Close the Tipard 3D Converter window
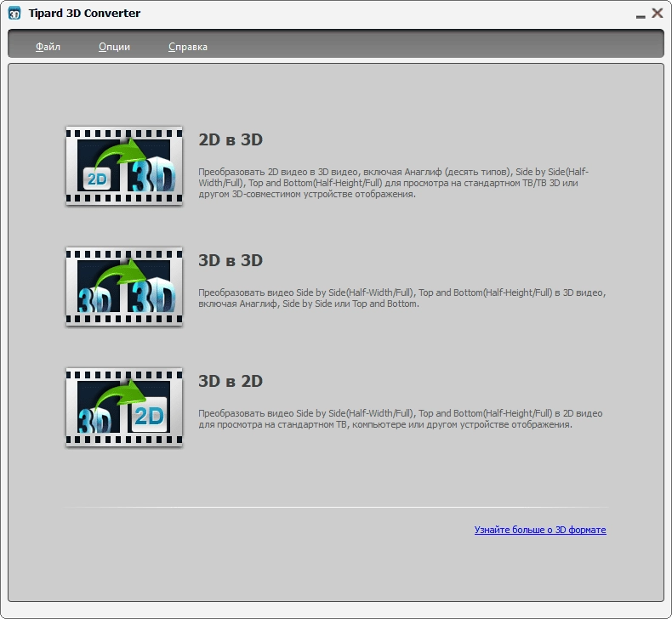Screen dimensions: 672x619 (x=658, y=14)
